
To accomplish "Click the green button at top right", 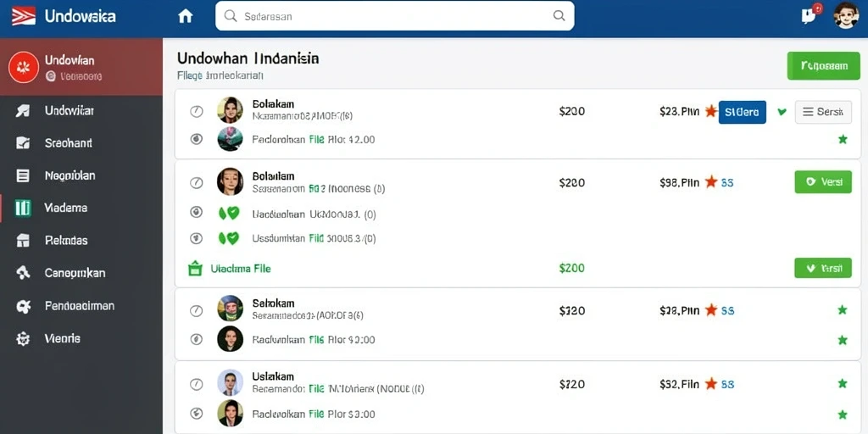I will click(x=823, y=66).
